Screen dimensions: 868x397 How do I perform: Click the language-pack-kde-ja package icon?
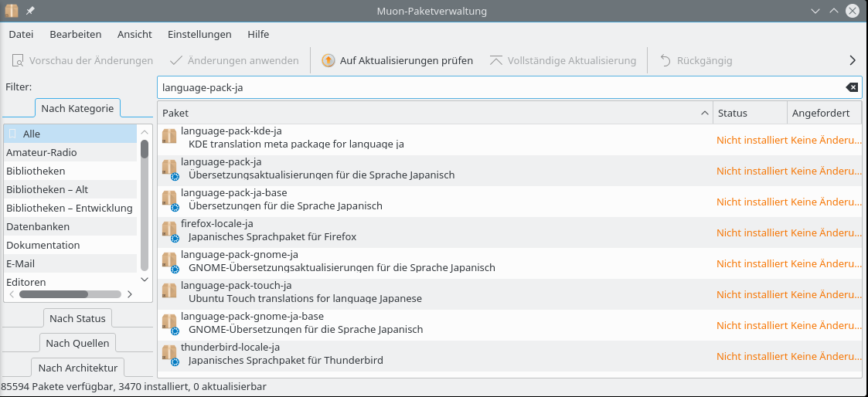[x=169, y=137]
